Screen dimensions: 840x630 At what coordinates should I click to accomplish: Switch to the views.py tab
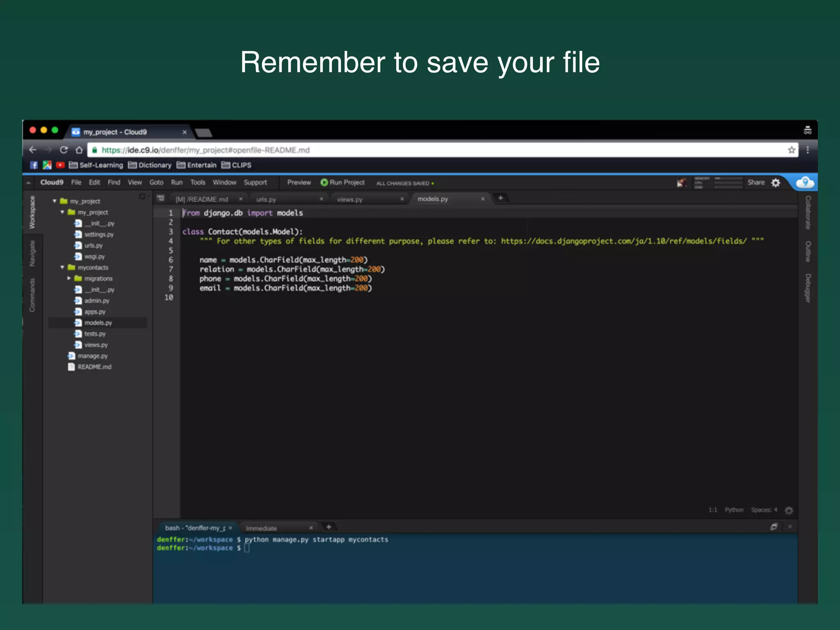point(349,199)
